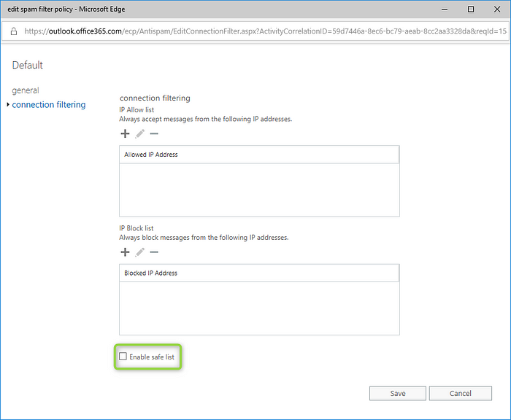This screenshot has width=511, height=420.
Task: Open the general section
Action: point(26,90)
